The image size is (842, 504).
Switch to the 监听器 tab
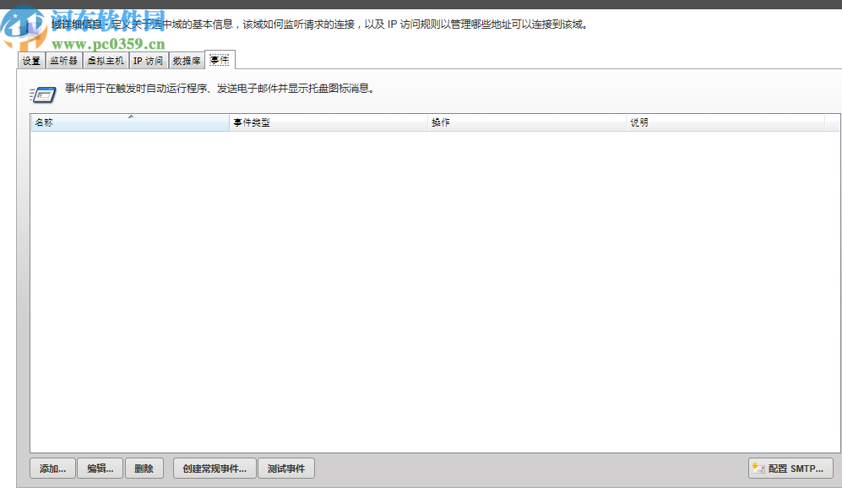(64, 61)
